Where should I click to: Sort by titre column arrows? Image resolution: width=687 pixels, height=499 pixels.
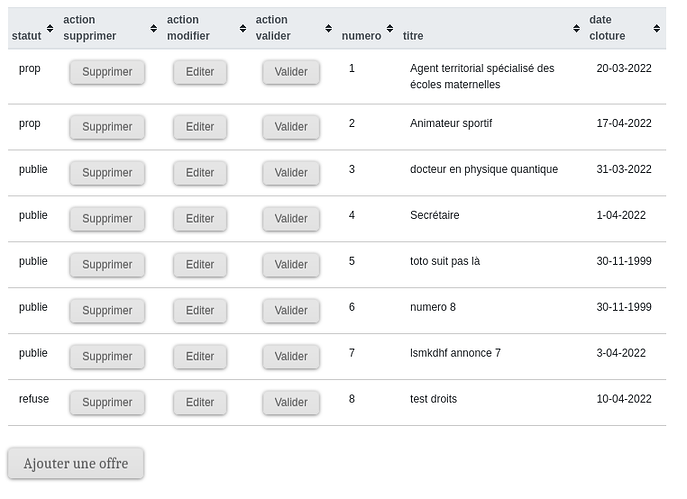click(x=577, y=28)
